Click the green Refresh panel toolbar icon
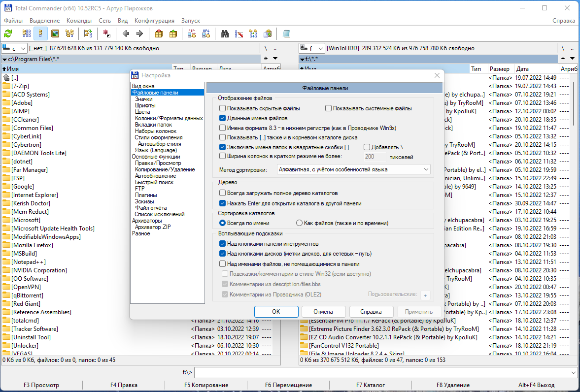 (8, 33)
